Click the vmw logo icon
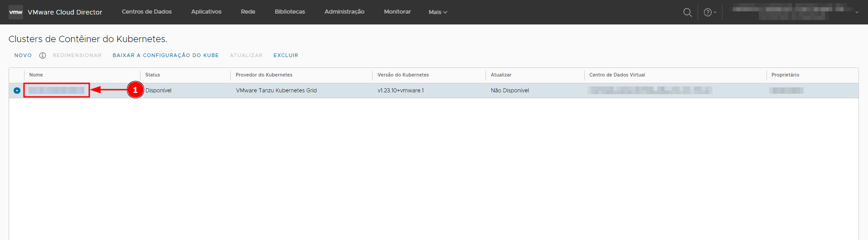 (16, 12)
